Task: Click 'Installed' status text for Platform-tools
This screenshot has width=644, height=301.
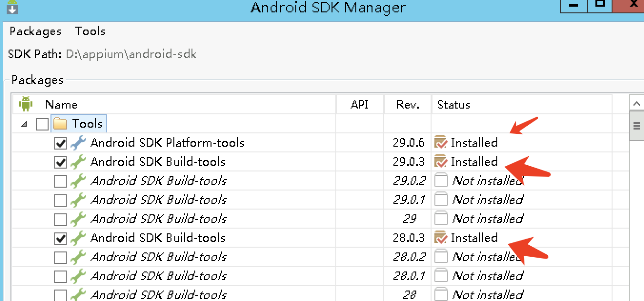Action: coord(474,142)
